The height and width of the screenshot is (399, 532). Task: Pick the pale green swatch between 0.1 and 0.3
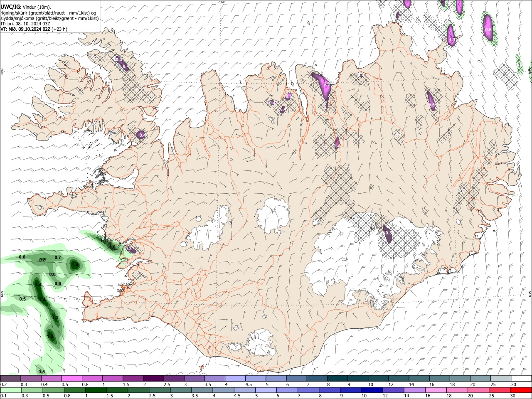(11, 390)
